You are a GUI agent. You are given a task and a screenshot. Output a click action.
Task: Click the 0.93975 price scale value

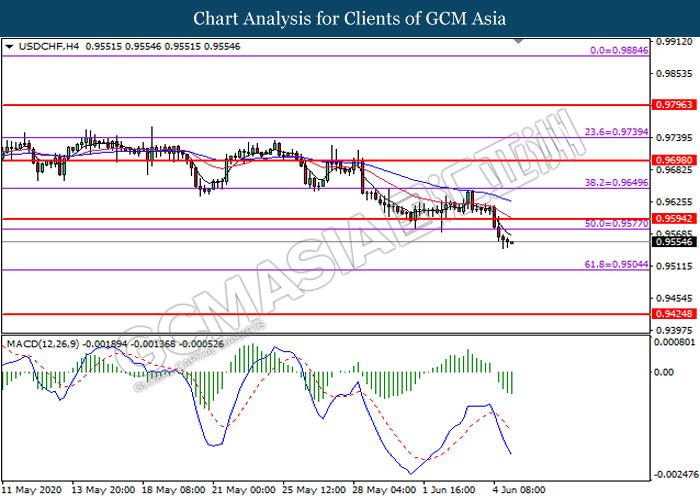click(x=674, y=331)
